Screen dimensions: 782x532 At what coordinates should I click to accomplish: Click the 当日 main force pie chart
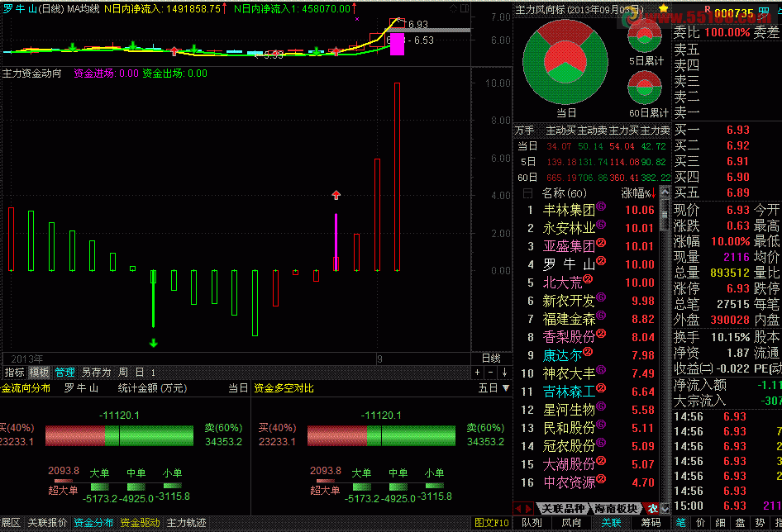(x=565, y=62)
